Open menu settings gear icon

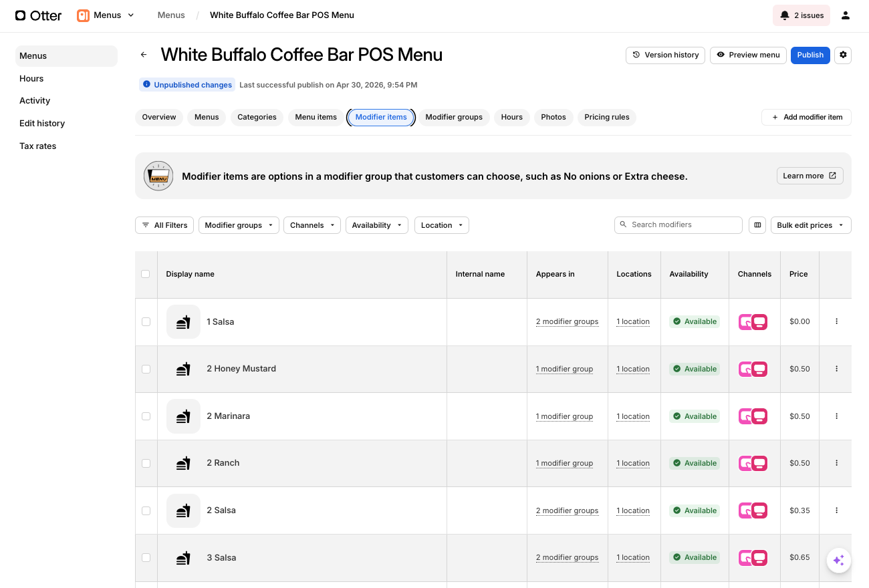point(843,55)
